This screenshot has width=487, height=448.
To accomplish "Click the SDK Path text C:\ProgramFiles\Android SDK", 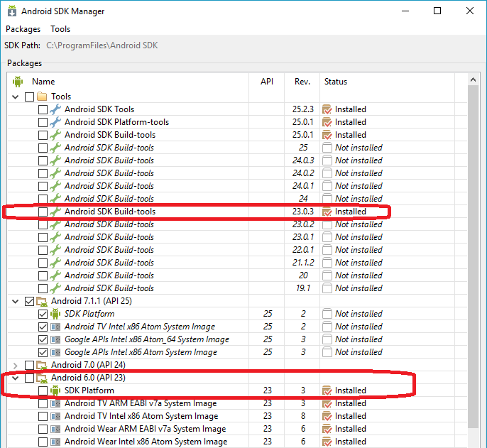I will 102,45.
